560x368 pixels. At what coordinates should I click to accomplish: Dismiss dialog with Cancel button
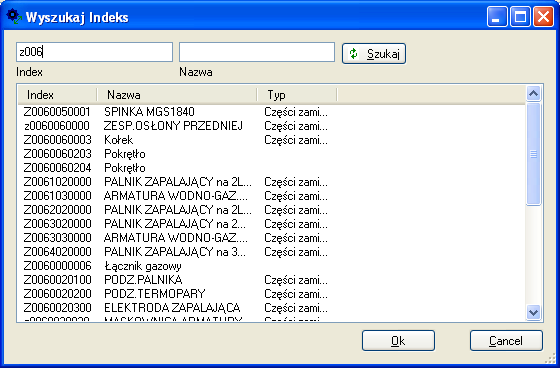[x=506, y=341]
